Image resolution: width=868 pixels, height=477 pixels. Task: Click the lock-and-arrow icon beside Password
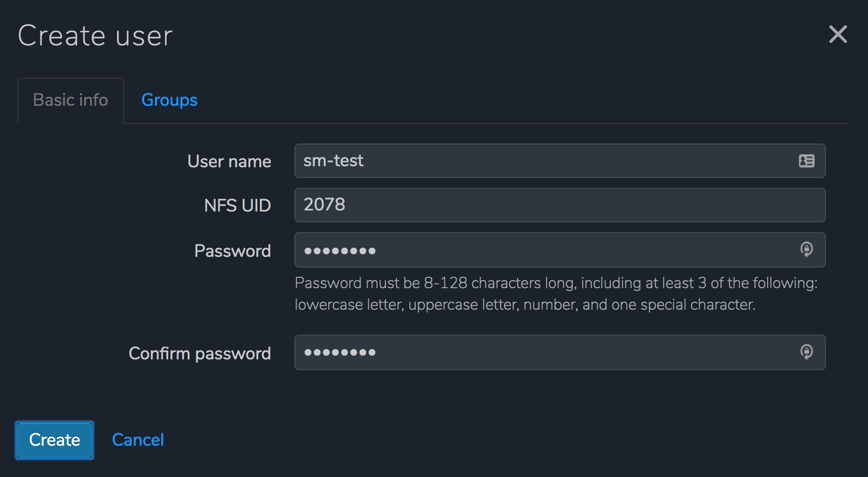point(806,249)
